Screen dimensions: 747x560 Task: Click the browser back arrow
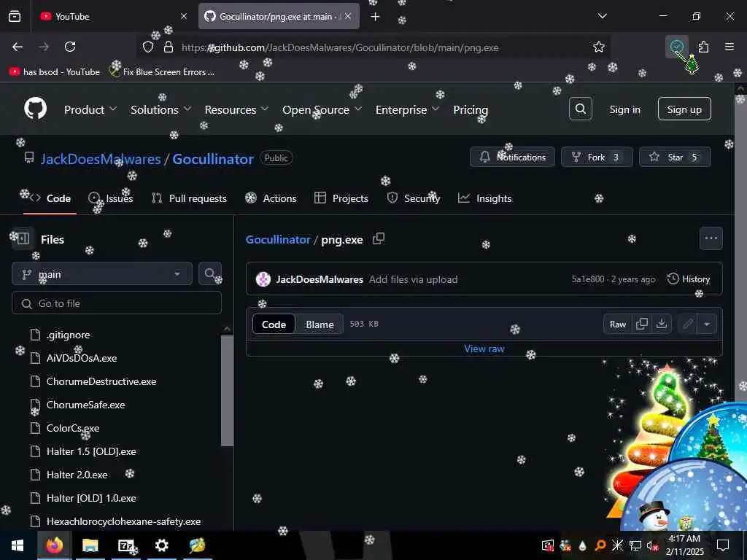click(18, 47)
